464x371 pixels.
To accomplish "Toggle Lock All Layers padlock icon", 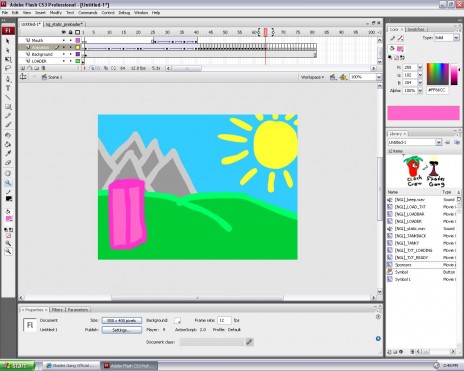I will click(x=70, y=32).
